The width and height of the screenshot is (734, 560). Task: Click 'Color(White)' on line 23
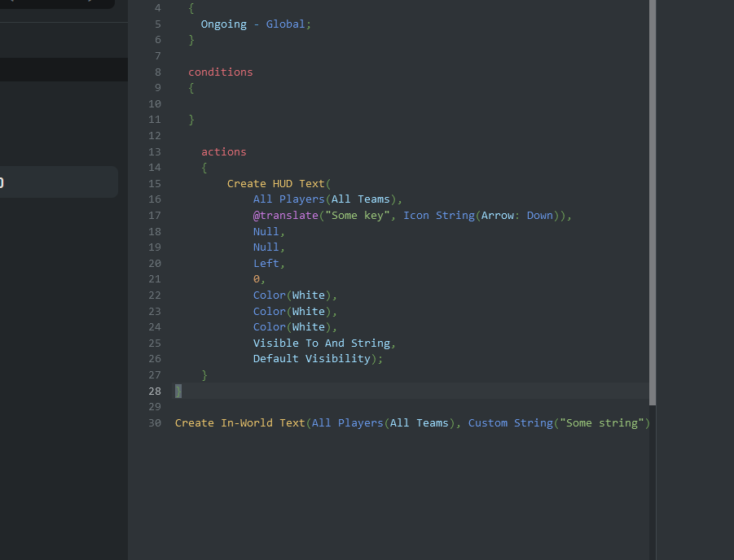pos(292,312)
